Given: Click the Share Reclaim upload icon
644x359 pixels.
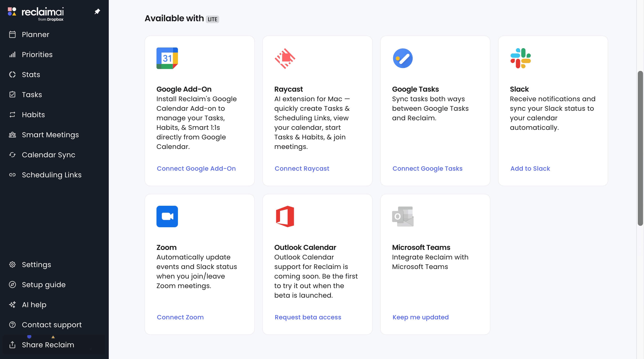Looking at the screenshot, I should coord(12,344).
